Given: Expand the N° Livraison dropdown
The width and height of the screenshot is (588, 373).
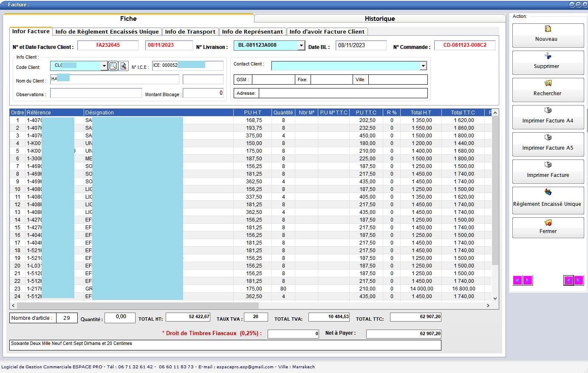Looking at the screenshot, I should (301, 46).
